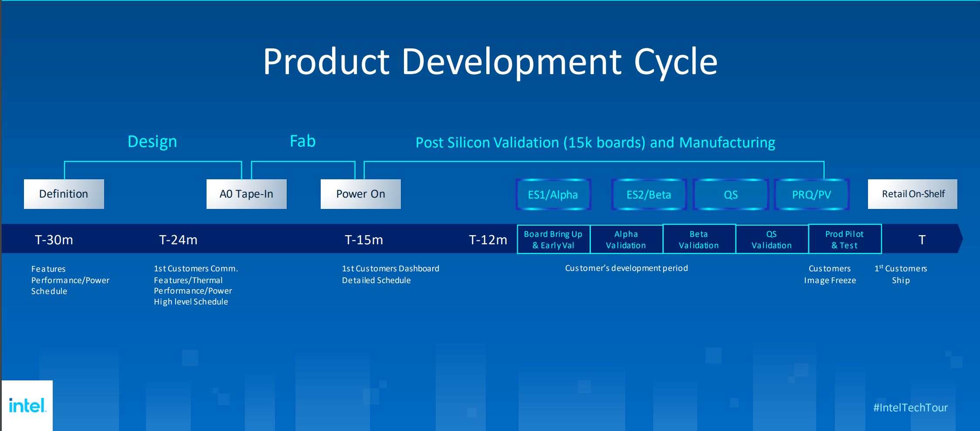Expand the Fab phase bracket
This screenshot has height=431, width=980.
pyautogui.click(x=303, y=140)
